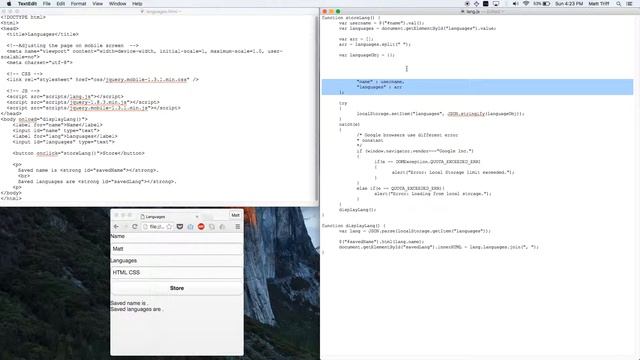The width and height of the screenshot is (640, 360).
Task: Click the function displayLang() line
Action: coord(353,225)
